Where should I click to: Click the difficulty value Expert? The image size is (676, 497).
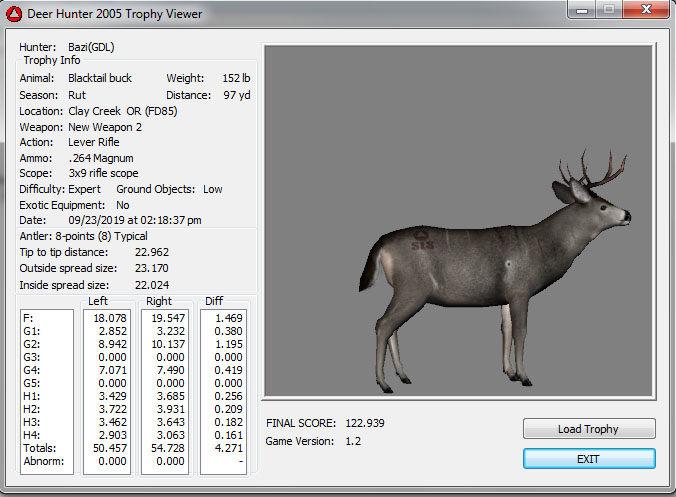[84, 189]
